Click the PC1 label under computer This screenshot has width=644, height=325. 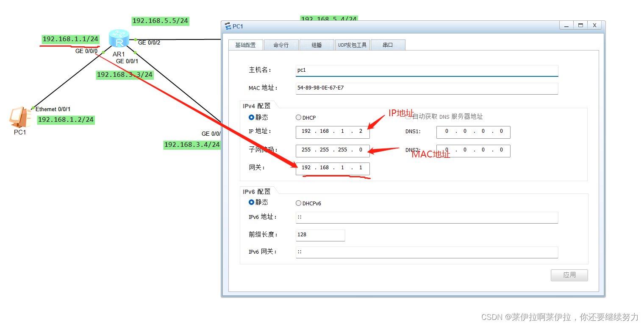tap(20, 132)
